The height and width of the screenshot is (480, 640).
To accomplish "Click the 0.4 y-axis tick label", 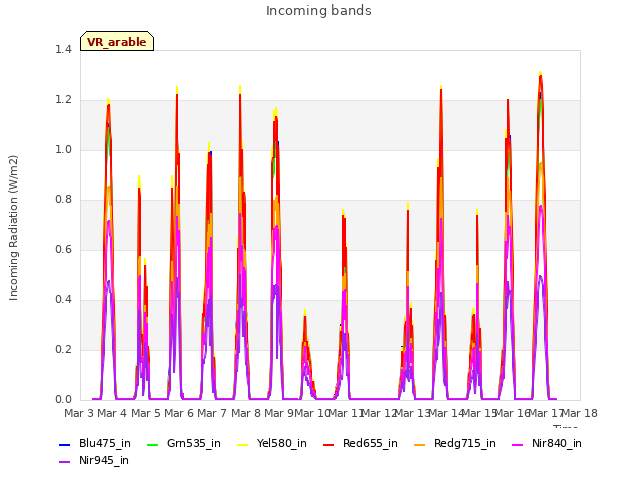I will [x=63, y=300].
